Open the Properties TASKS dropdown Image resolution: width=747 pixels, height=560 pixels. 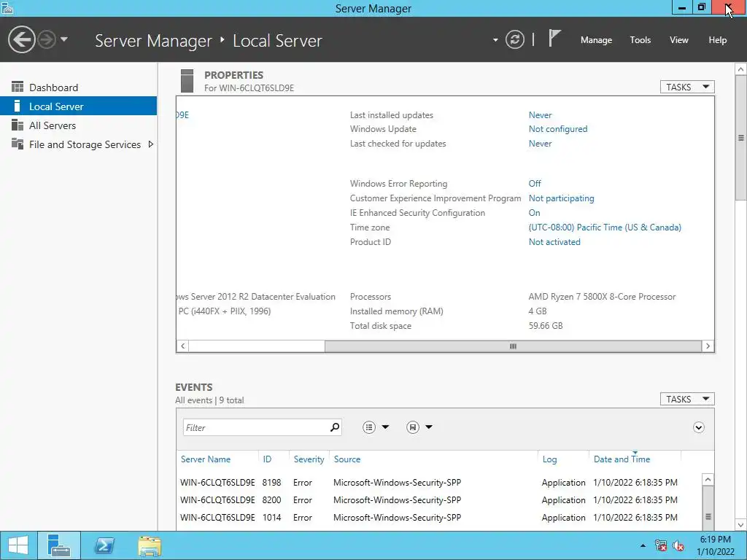pyautogui.click(x=687, y=87)
